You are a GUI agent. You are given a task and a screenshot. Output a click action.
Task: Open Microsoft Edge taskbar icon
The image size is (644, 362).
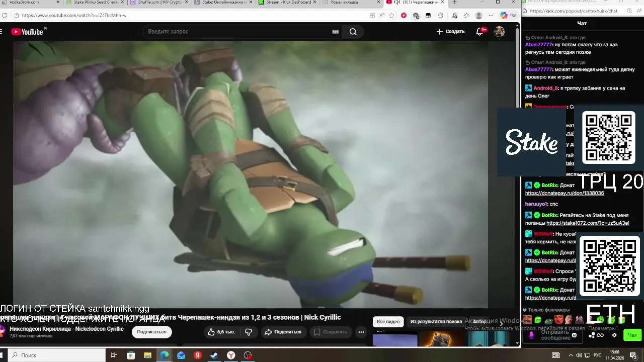165,355
